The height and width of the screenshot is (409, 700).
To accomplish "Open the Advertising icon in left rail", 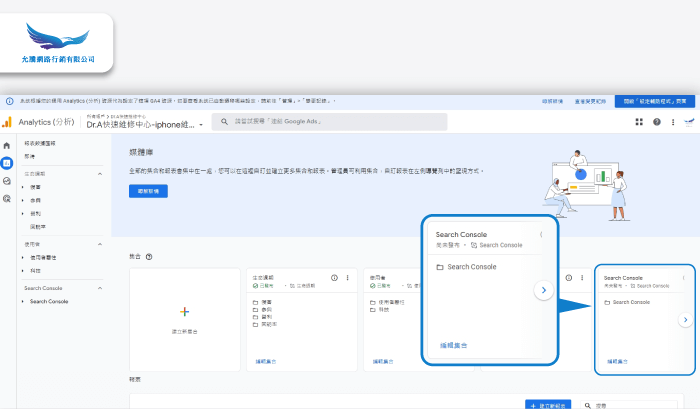I will (x=7, y=199).
